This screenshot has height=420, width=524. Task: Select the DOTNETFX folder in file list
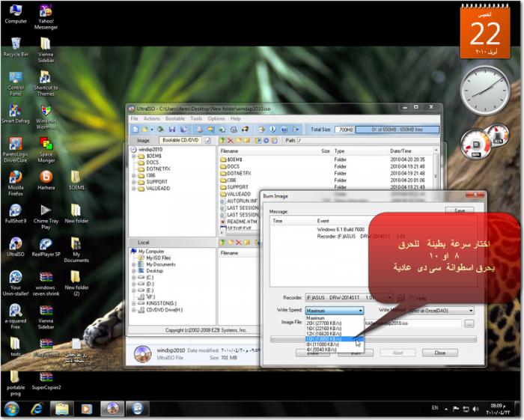pos(235,174)
